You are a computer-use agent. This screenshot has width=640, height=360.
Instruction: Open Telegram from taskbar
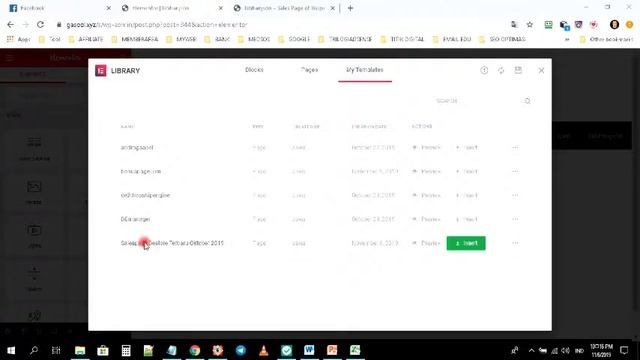(x=241, y=350)
